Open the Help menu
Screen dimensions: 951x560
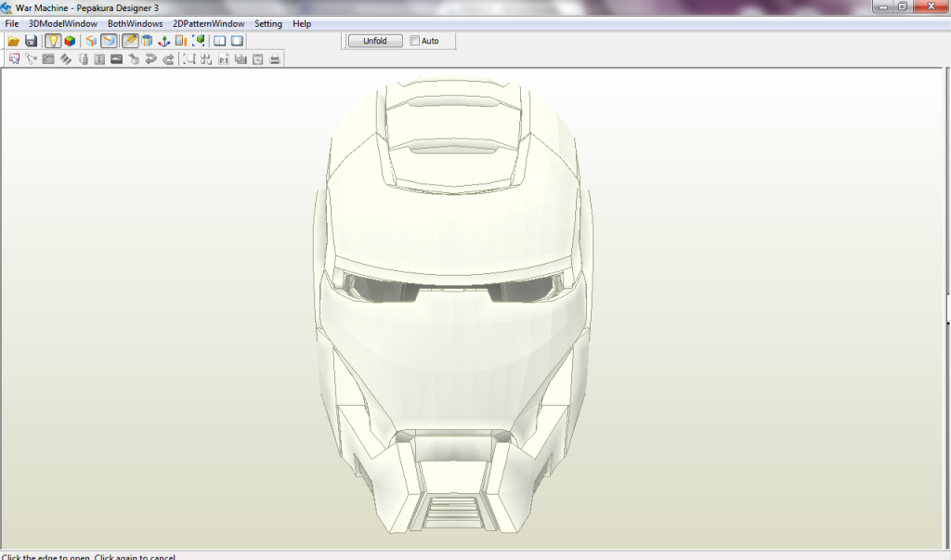pyautogui.click(x=302, y=23)
